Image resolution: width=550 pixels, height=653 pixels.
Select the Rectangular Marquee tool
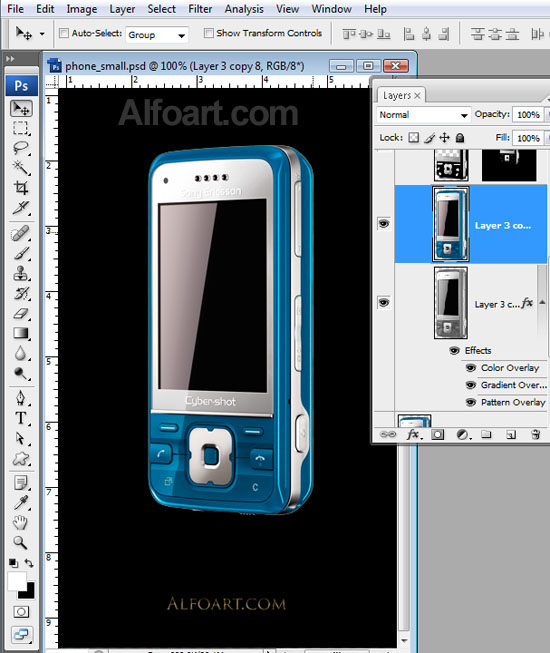pos(21,128)
